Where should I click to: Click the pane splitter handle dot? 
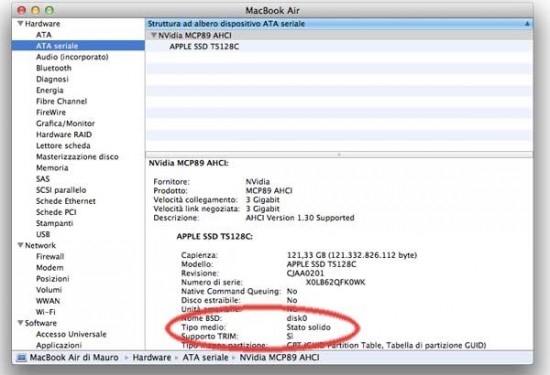(339, 154)
